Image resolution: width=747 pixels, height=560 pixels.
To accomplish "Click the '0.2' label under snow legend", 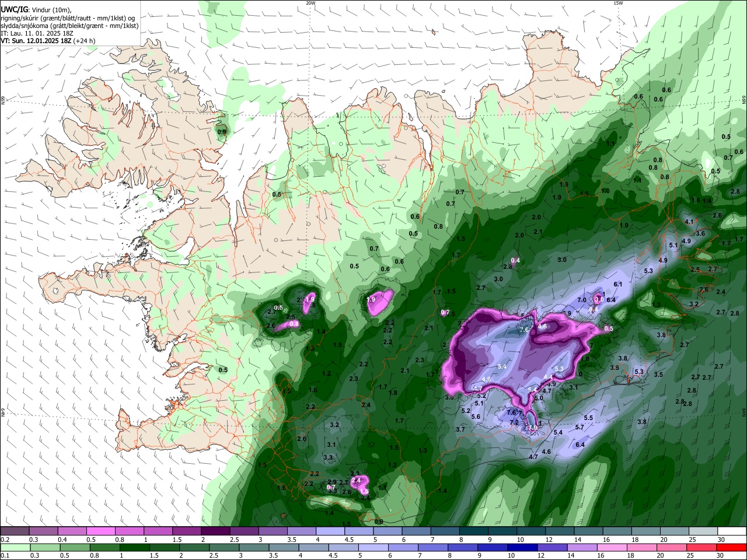I will click(x=5, y=540).
